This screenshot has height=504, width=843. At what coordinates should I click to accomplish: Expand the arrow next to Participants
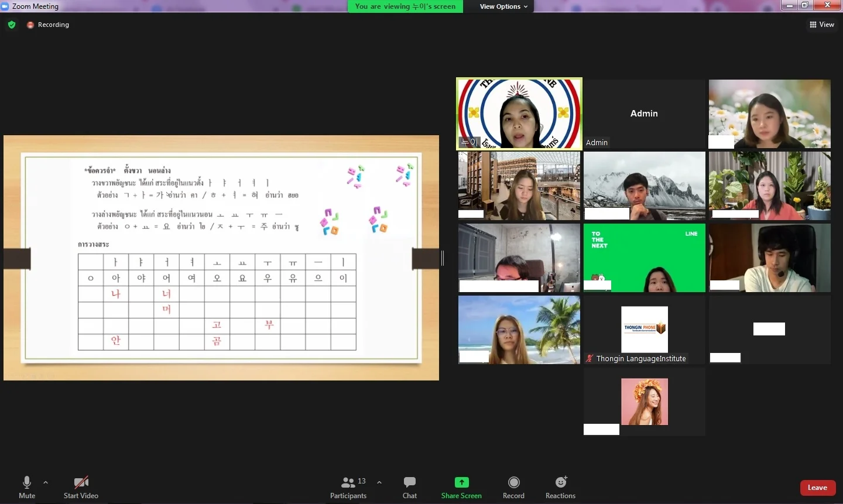tap(379, 482)
